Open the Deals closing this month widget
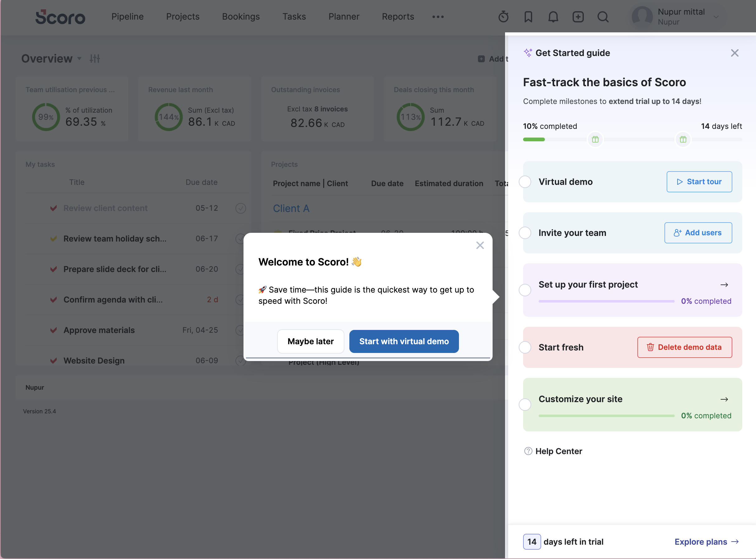The image size is (756, 559). click(x=440, y=109)
